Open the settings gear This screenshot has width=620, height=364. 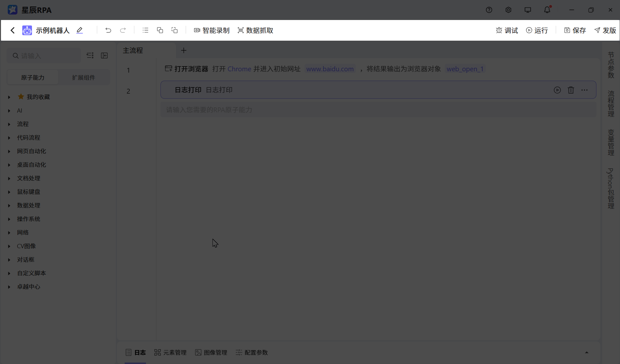[508, 10]
